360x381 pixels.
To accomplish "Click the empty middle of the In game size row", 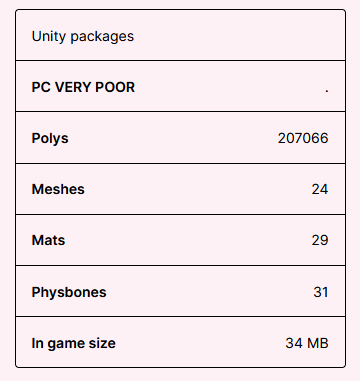I will tap(200, 343).
